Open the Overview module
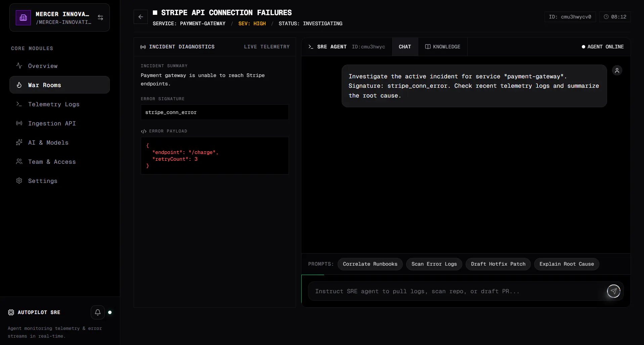 click(59, 66)
